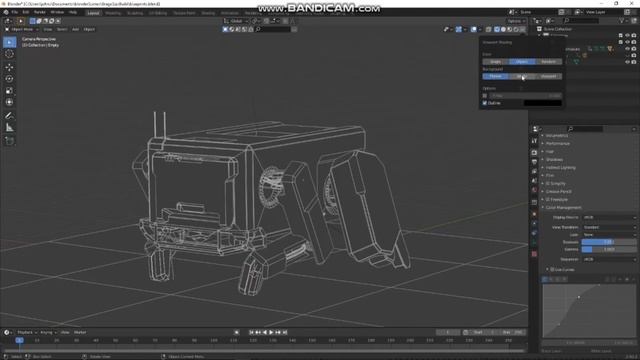Viewport: 640px width, 360px height.
Task: Set shading background to Theme
Action: (496, 76)
